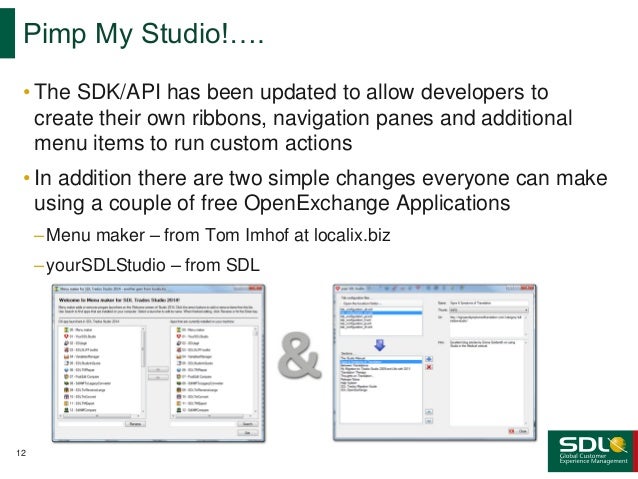Select 'Help System' in Sections list
This screenshot has width=638, height=479.
(x=349, y=383)
